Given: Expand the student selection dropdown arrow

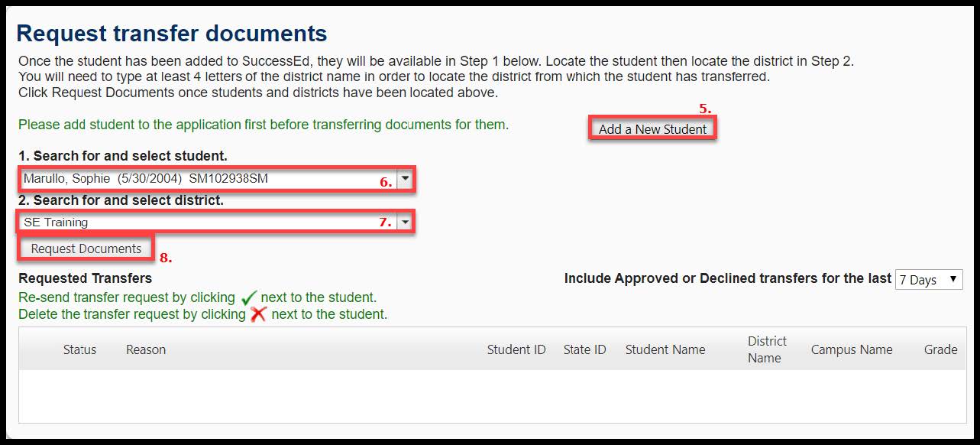Looking at the screenshot, I should coord(406,179).
